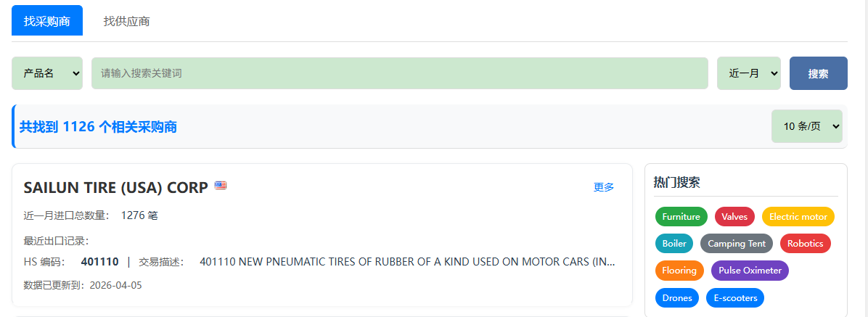Screen dimensions: 868x317
Task: Open the 近一月 time range dropdown
Action: click(x=748, y=73)
